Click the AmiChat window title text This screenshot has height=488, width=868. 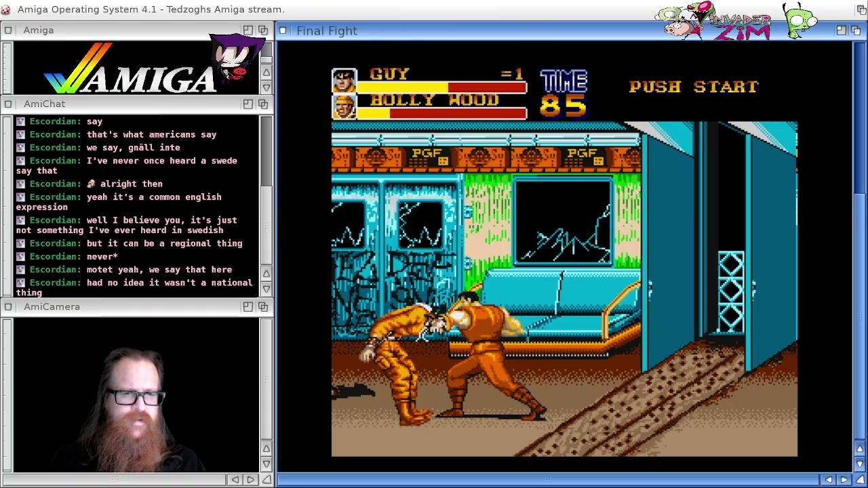(45, 104)
